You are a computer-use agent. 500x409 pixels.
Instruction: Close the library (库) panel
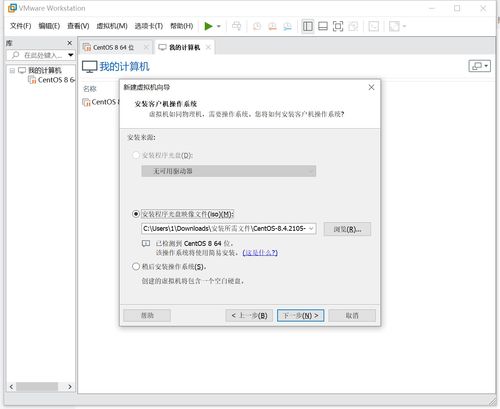69,43
